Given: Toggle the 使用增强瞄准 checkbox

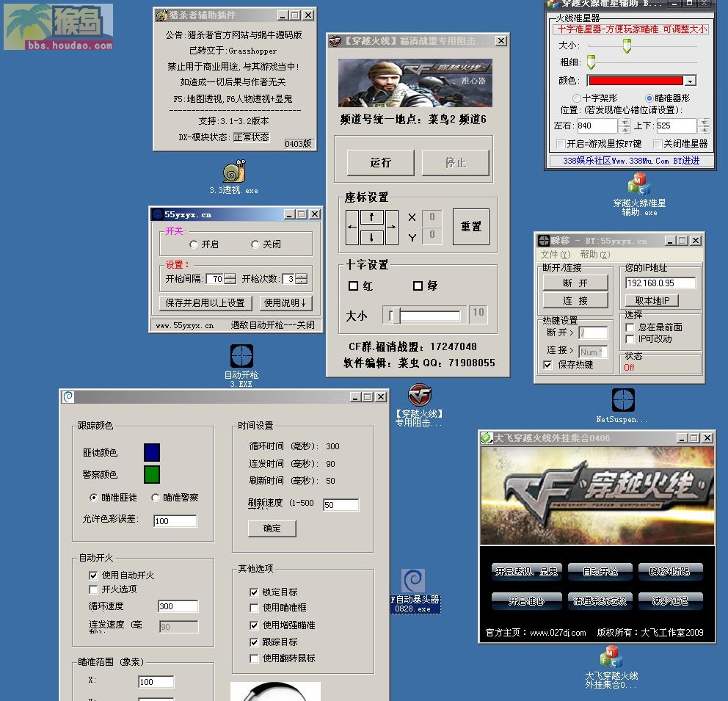Looking at the screenshot, I should point(254,625).
